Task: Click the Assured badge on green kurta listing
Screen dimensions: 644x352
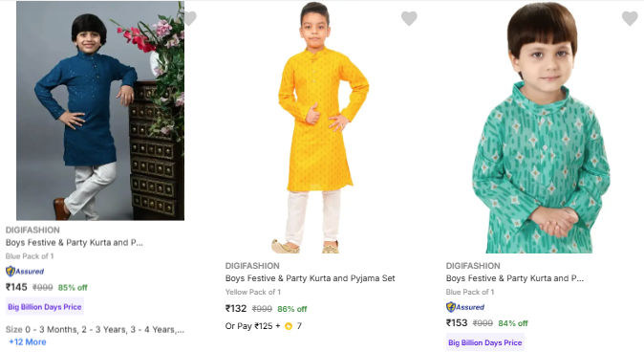Action: pyautogui.click(x=465, y=307)
